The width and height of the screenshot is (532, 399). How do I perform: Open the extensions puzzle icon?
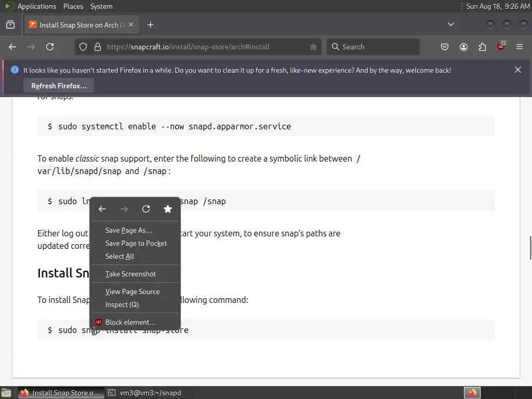[482, 47]
